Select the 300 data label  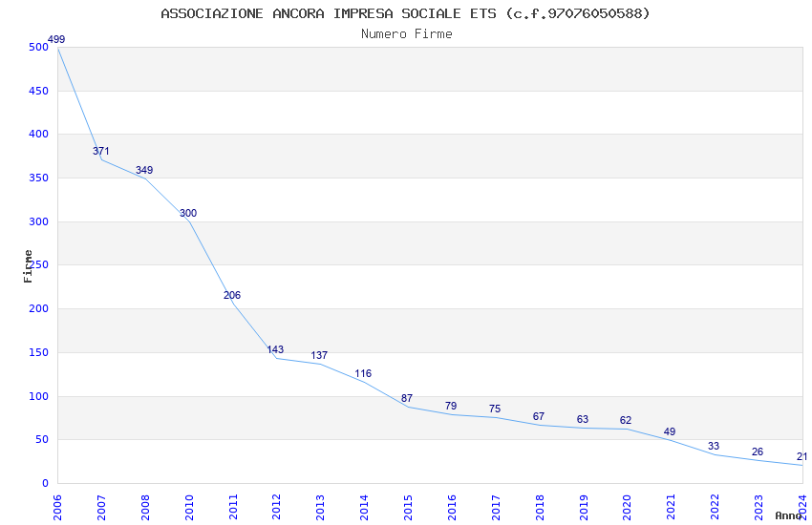click(188, 213)
